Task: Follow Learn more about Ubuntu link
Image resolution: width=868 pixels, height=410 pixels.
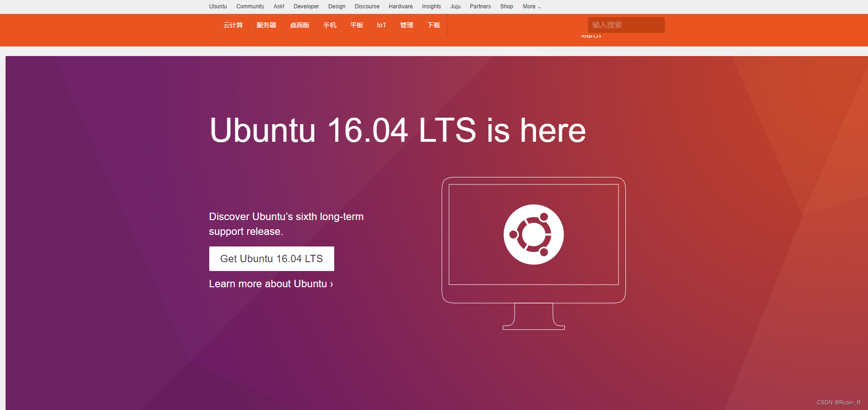Action: 271,284
